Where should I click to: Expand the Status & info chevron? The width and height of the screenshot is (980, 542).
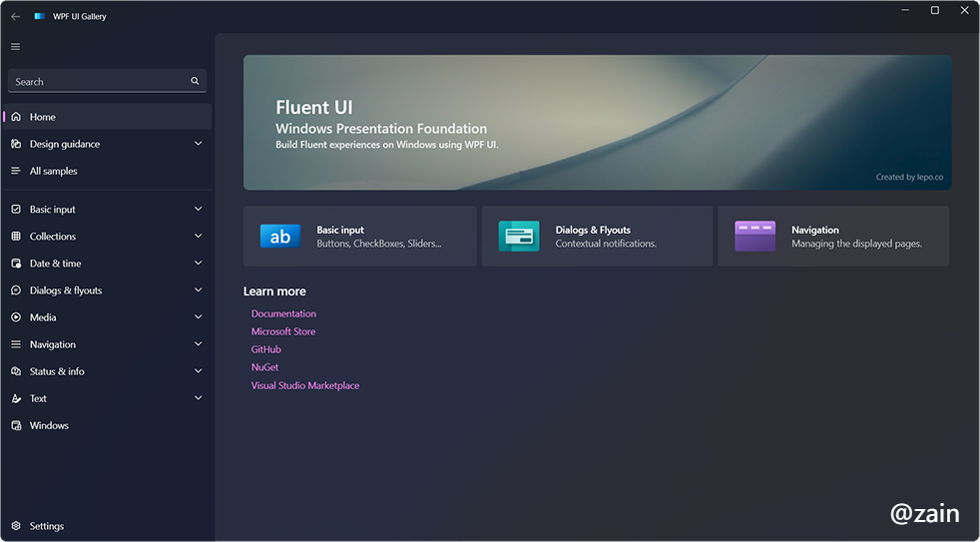click(x=199, y=370)
